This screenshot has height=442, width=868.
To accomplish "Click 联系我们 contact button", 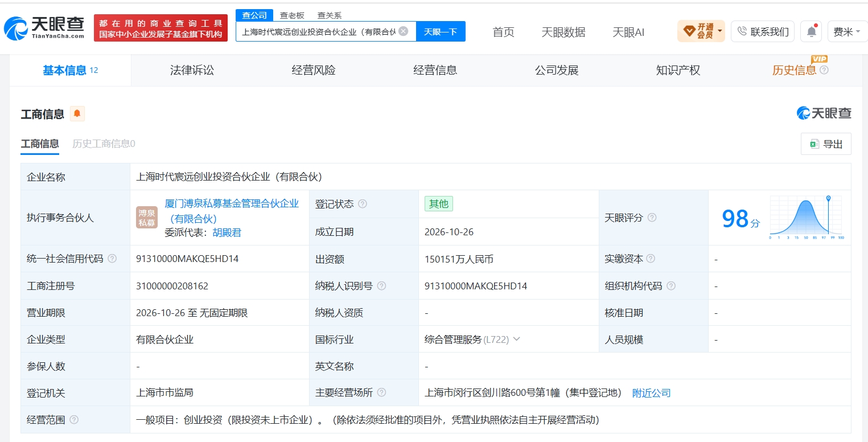I will 763,31.
